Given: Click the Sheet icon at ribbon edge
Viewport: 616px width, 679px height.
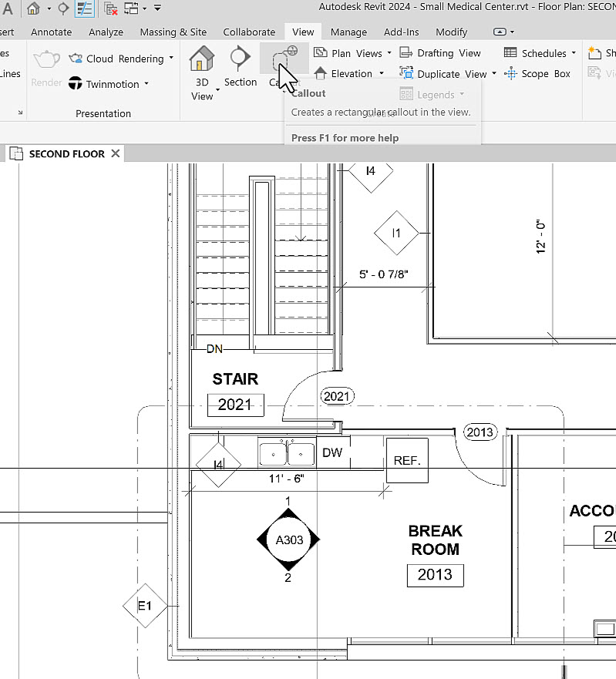Looking at the screenshot, I should 594,53.
